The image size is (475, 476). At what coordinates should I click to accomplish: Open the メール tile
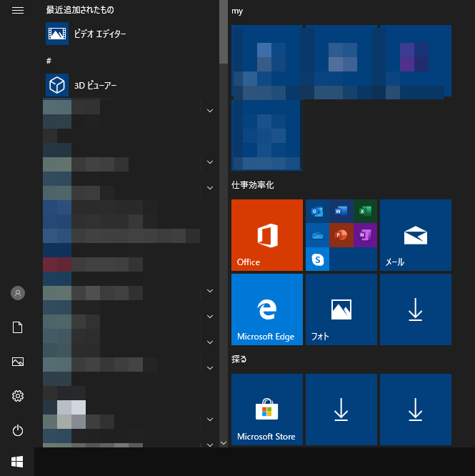[415, 234]
